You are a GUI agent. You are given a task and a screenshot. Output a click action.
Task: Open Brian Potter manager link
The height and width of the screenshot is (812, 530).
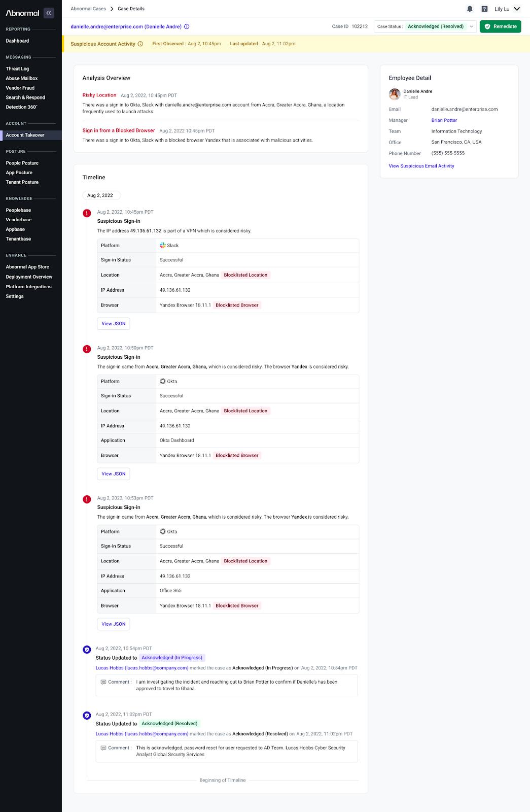pyautogui.click(x=444, y=120)
